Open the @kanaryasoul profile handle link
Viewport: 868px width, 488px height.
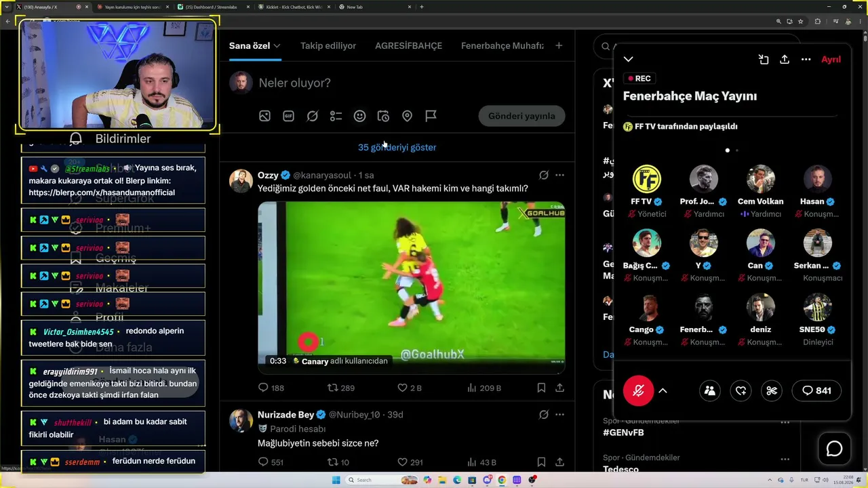coord(323,175)
